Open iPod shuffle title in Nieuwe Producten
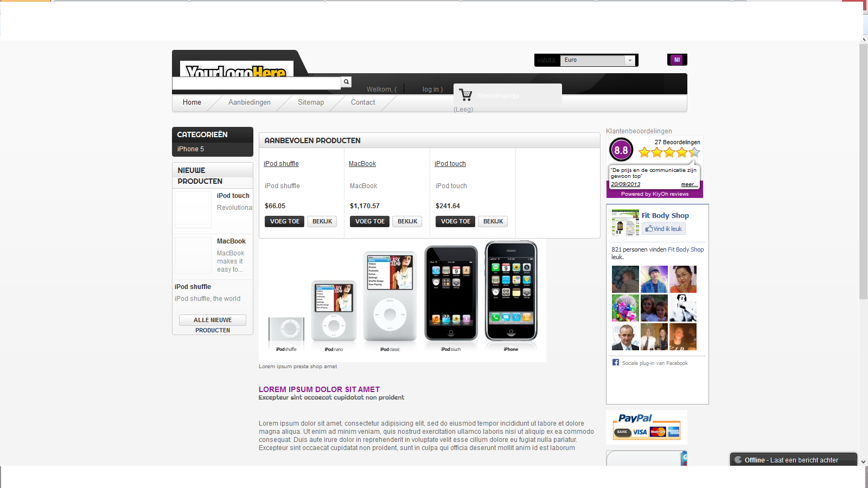 193,287
